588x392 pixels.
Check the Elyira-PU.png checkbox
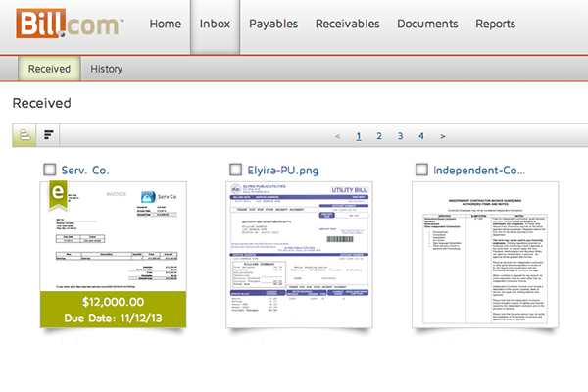click(235, 170)
